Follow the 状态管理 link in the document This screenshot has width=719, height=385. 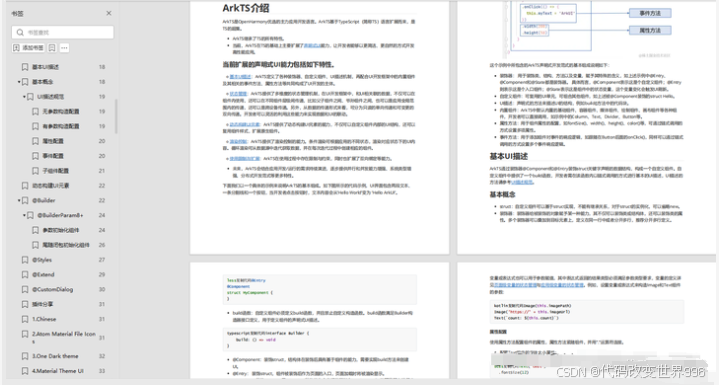238,94
